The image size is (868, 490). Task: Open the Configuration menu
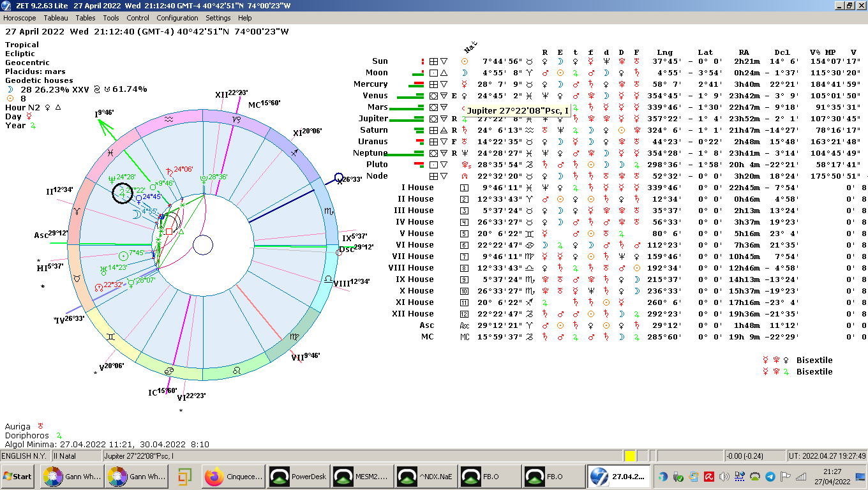coord(177,18)
